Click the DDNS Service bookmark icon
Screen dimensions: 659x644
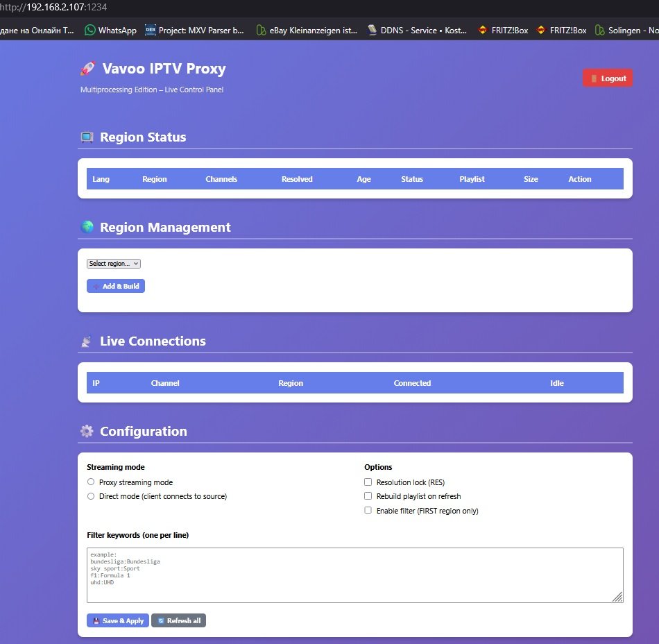coord(372,30)
